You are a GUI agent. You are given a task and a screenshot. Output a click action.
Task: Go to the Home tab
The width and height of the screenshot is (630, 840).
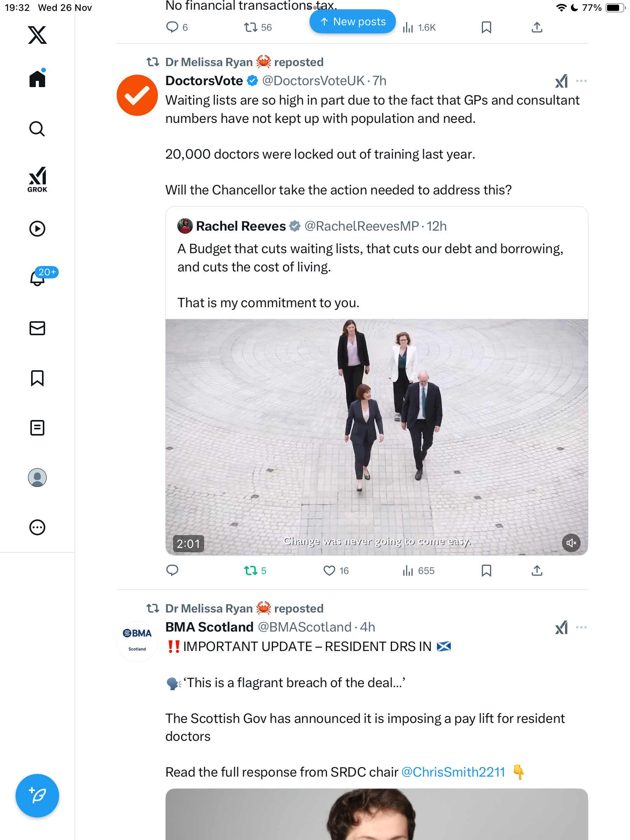click(37, 79)
